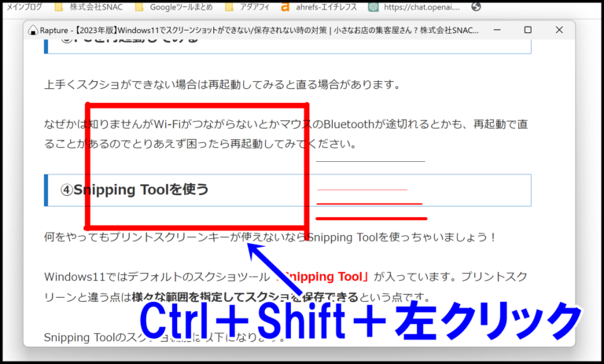Screen dimensions: 604x364
Task: Open the chat.openai bookmark
Action: pos(414,7)
